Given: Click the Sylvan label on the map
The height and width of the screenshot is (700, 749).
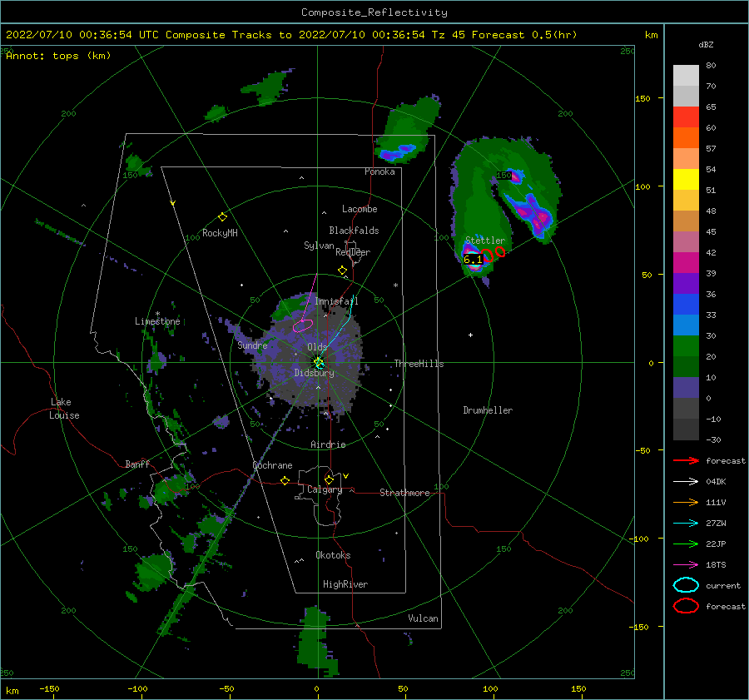Looking at the screenshot, I should pyautogui.click(x=319, y=246).
